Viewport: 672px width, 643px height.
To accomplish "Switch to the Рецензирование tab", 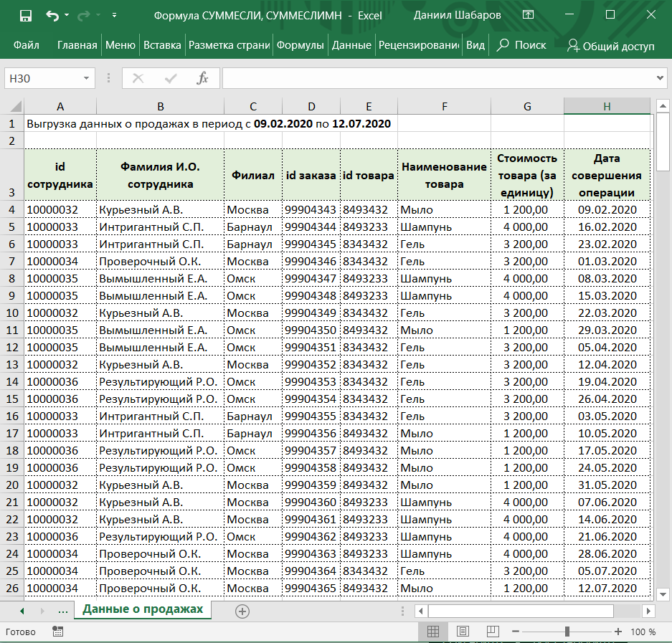I will pos(419,45).
